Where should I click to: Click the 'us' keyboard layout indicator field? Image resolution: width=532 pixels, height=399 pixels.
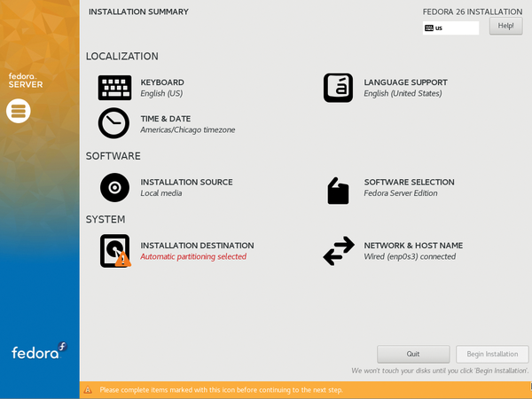(450, 27)
